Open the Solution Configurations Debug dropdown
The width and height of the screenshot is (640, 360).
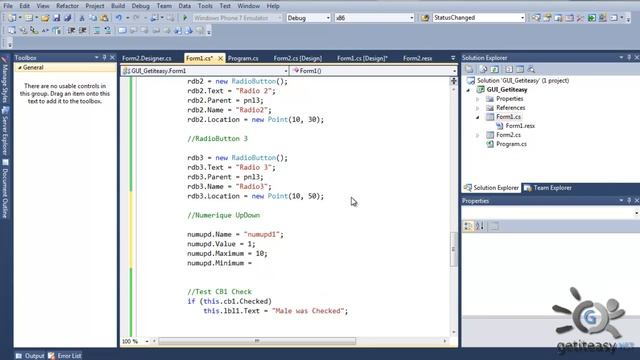pos(328,18)
